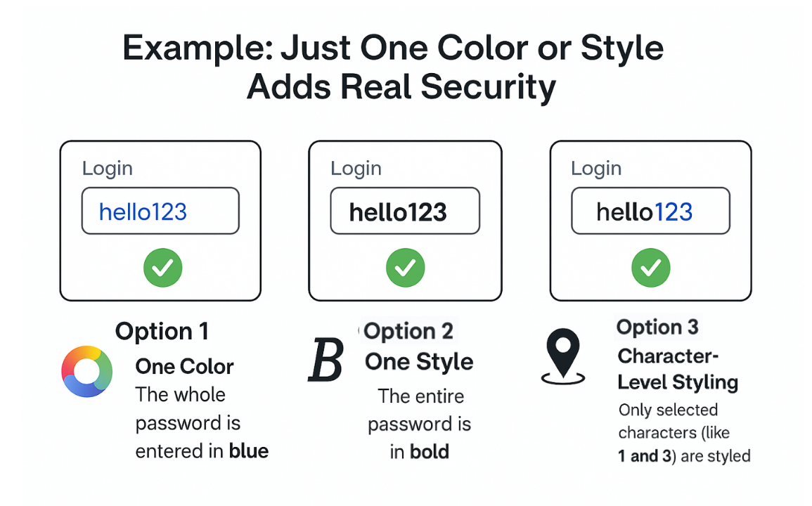Click the green checkmark in the middle login box
This screenshot has height=506, width=812.
click(406, 268)
